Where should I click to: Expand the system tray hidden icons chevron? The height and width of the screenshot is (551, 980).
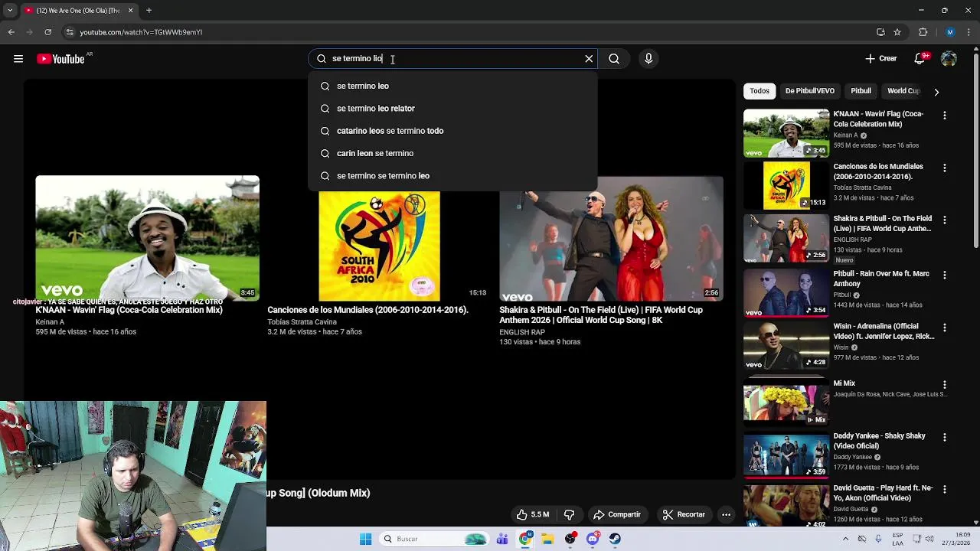[844, 539]
